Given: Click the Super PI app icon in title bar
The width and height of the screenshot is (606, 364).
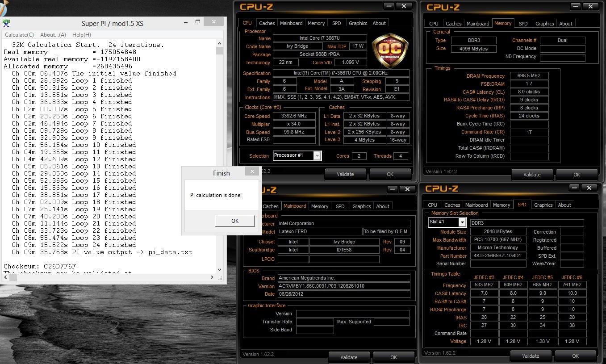Looking at the screenshot, I should click(x=6, y=23).
